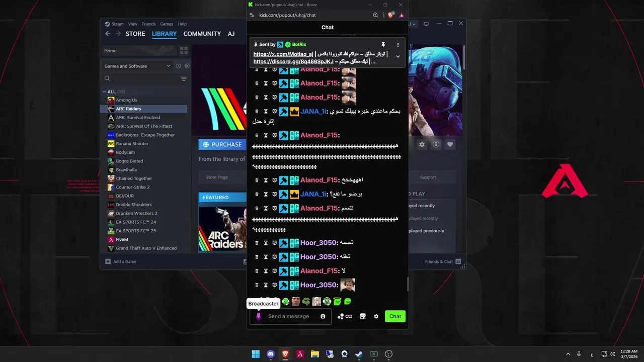Image resolution: width=644 pixels, height=362 pixels.
Task: Collapse the ALL games category
Action: tap(105, 92)
